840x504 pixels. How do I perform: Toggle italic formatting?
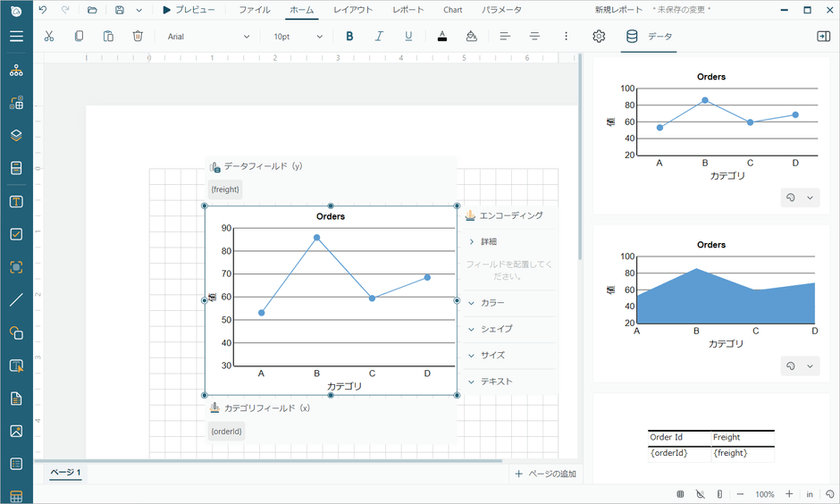click(x=379, y=37)
